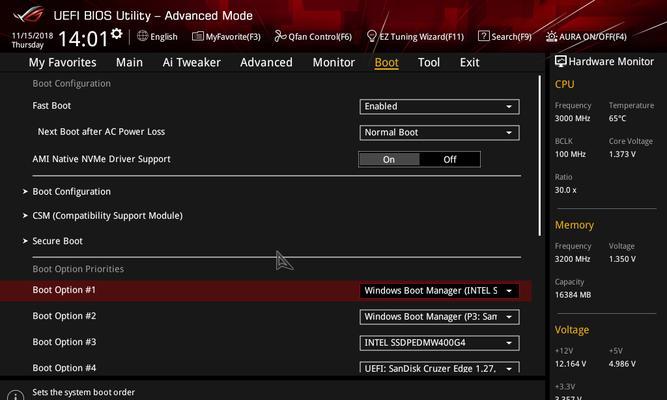Screen dimensions: 667x400
Task: Switch to the Monitor tab
Action: coord(334,63)
